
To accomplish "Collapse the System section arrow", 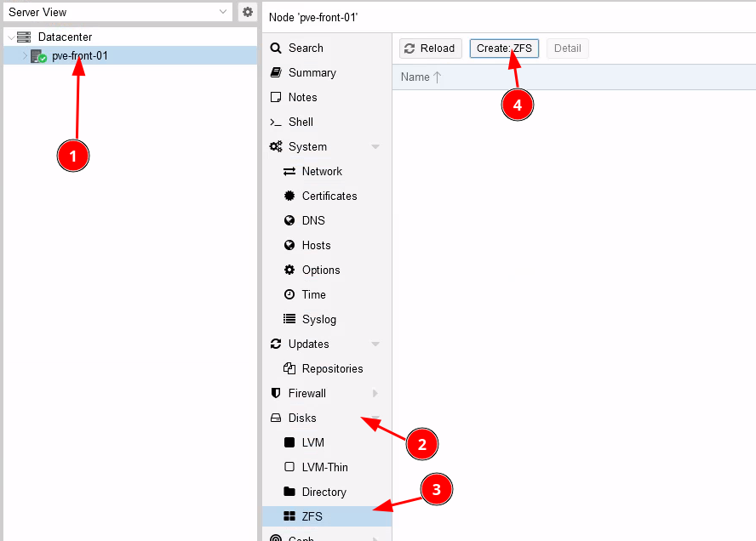I will pyautogui.click(x=375, y=147).
